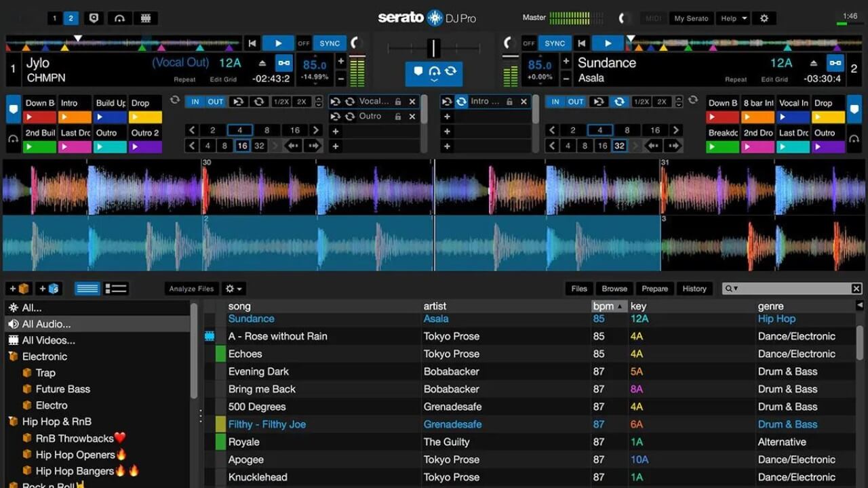Sort the library by bpm column

pos(608,306)
